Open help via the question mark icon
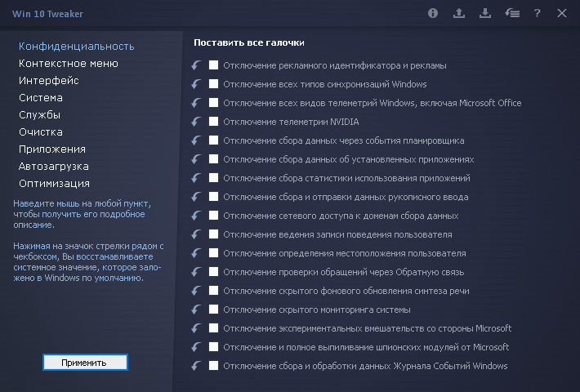The height and width of the screenshot is (392, 580). click(537, 13)
